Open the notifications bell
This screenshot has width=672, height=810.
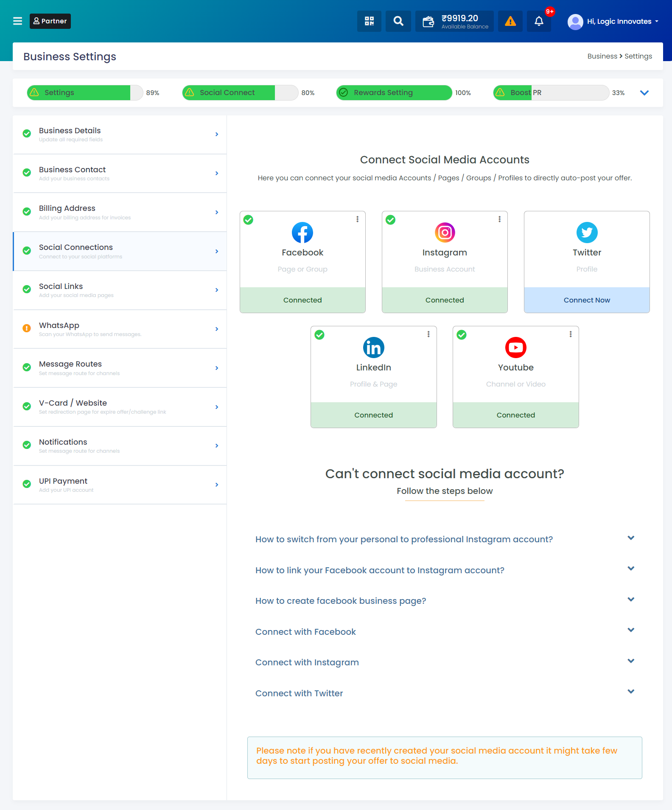[x=539, y=21]
